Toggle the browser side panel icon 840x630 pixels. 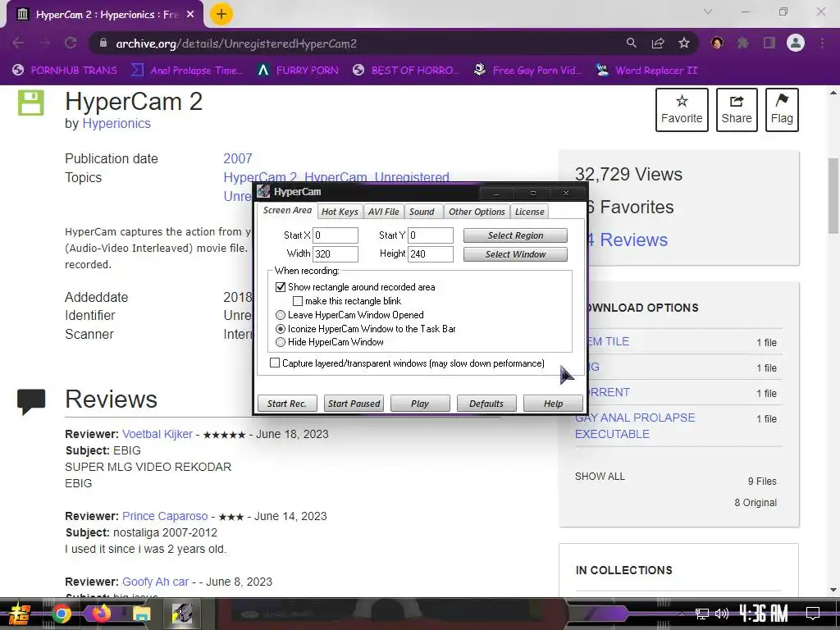(769, 43)
